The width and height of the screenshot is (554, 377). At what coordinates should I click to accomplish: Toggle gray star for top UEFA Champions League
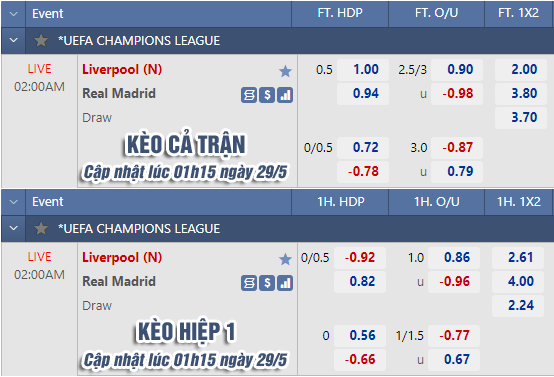(x=41, y=41)
